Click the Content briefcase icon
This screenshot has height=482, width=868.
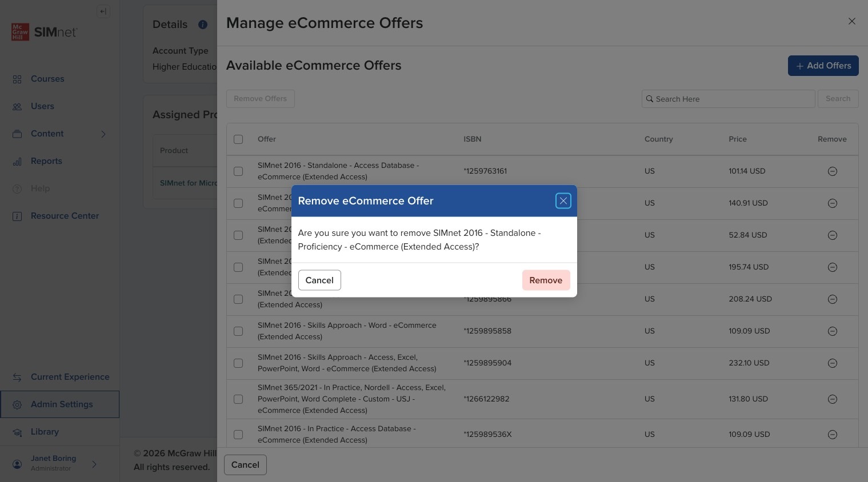click(17, 134)
